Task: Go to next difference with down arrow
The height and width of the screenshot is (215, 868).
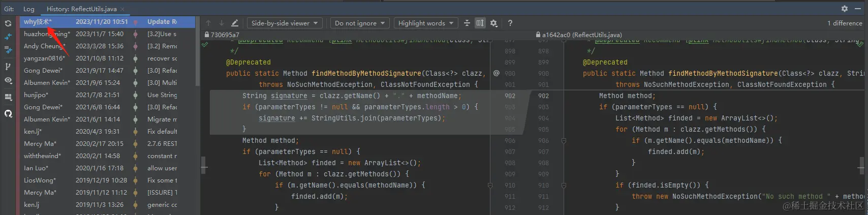Action: [222, 23]
